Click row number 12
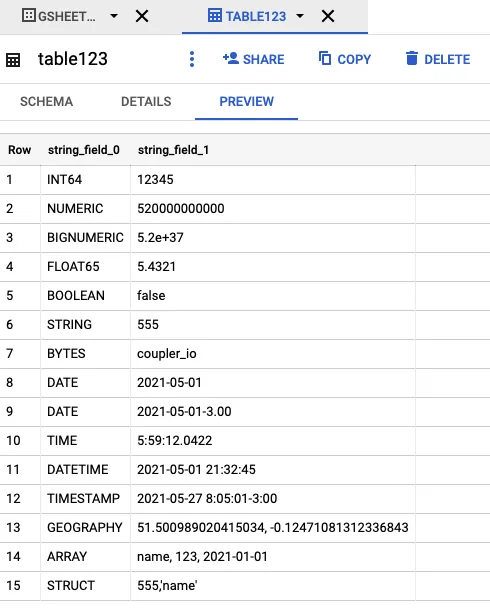This screenshot has width=490, height=609. pos(13,499)
